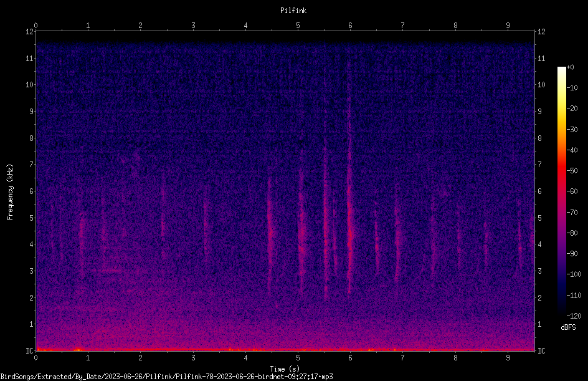588x381 pixels.
Task: Click the "DC" label on the right frequency axis
Action: (x=541, y=351)
